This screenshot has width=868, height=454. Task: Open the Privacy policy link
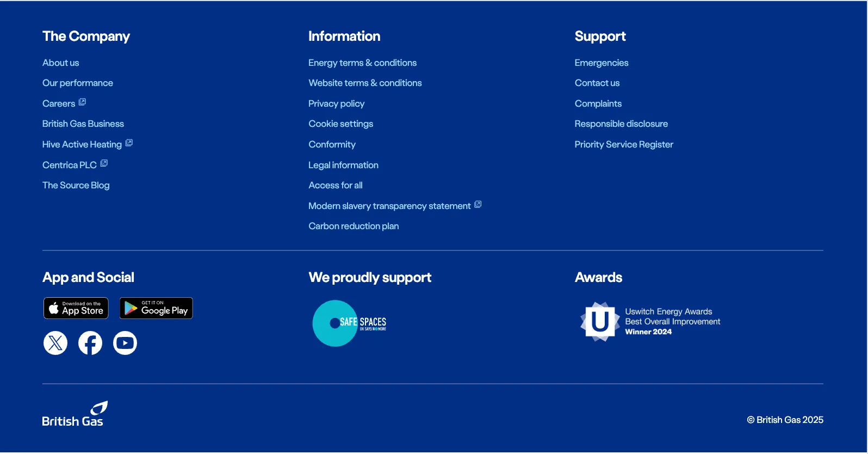click(x=336, y=103)
